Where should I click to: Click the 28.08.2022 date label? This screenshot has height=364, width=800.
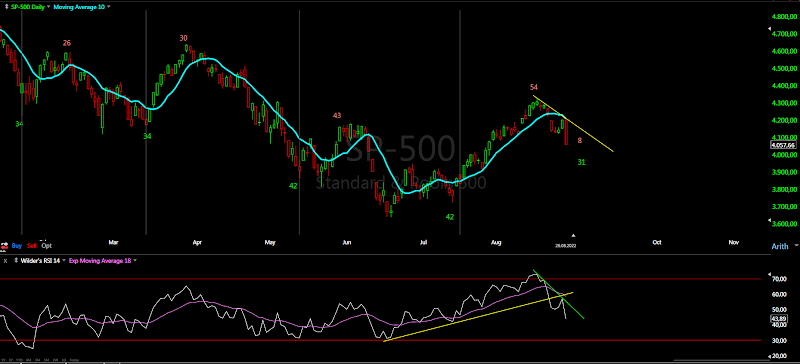pos(566,246)
